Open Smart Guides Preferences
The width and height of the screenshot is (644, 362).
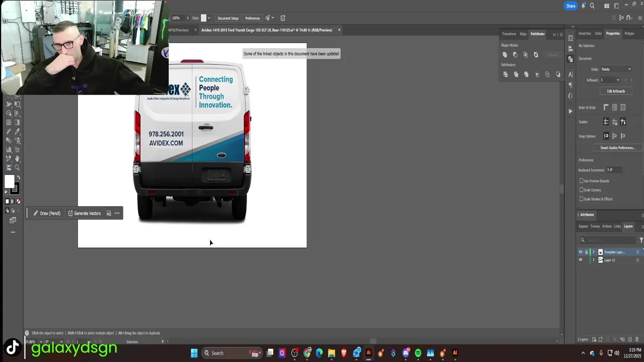617,148
